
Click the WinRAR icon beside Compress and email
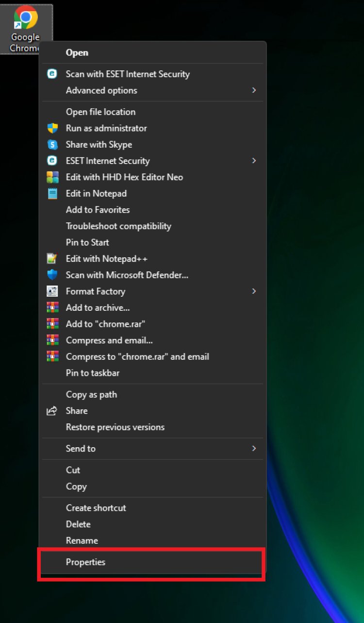(x=52, y=340)
